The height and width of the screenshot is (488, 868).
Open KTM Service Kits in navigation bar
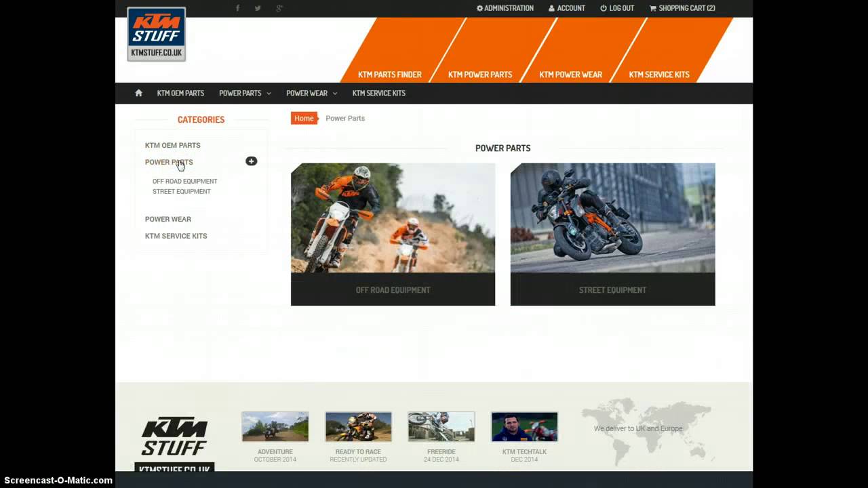(x=379, y=93)
